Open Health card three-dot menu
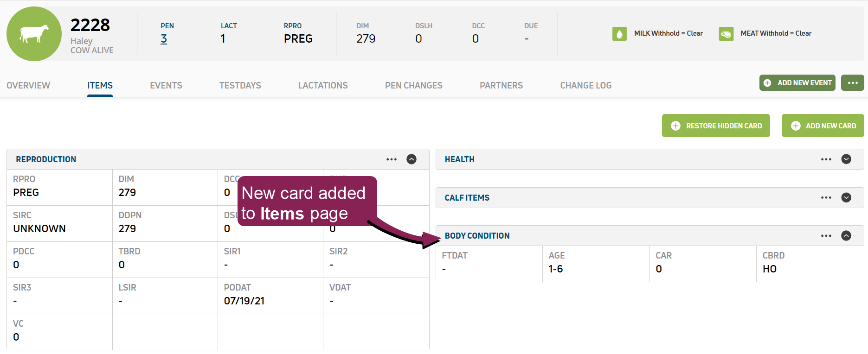The width and height of the screenshot is (868, 354). pyautogui.click(x=826, y=159)
